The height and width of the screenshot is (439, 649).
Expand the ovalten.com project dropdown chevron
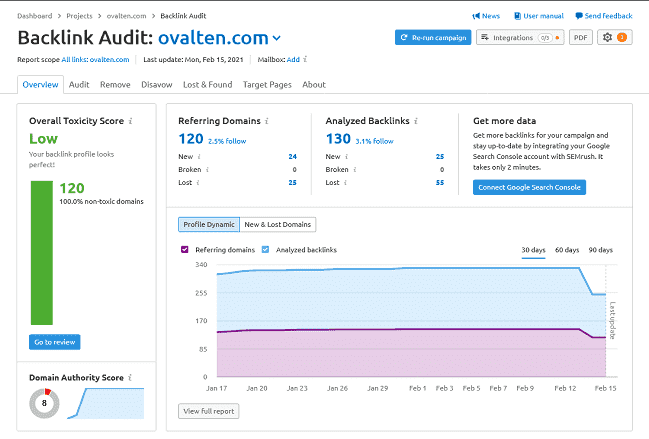(x=277, y=38)
